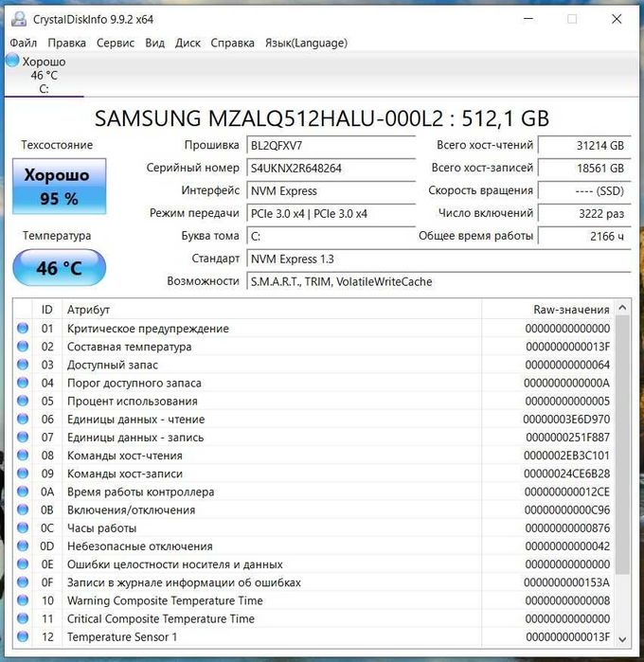Click the status circle for attribute 0A
644x662 pixels.
pyautogui.click(x=23, y=492)
